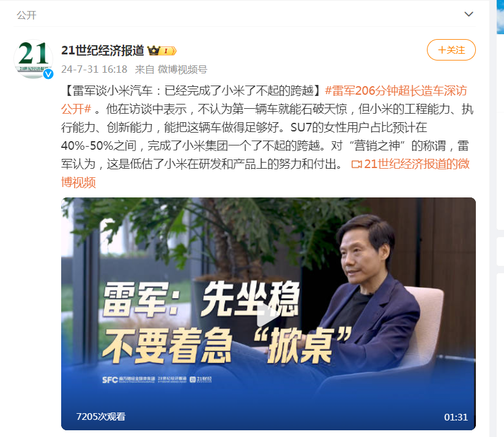Click the 01:31 video duration label
Viewport: 504px width, 437px height.
click(456, 417)
